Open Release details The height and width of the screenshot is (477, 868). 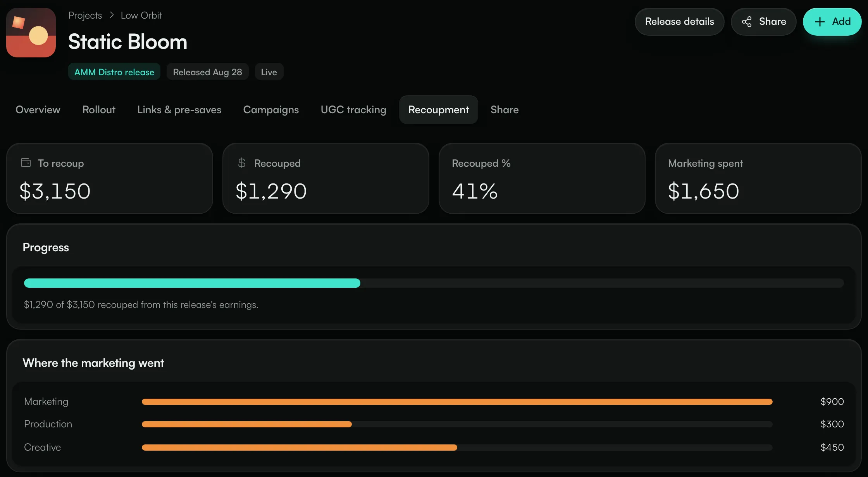click(x=679, y=22)
